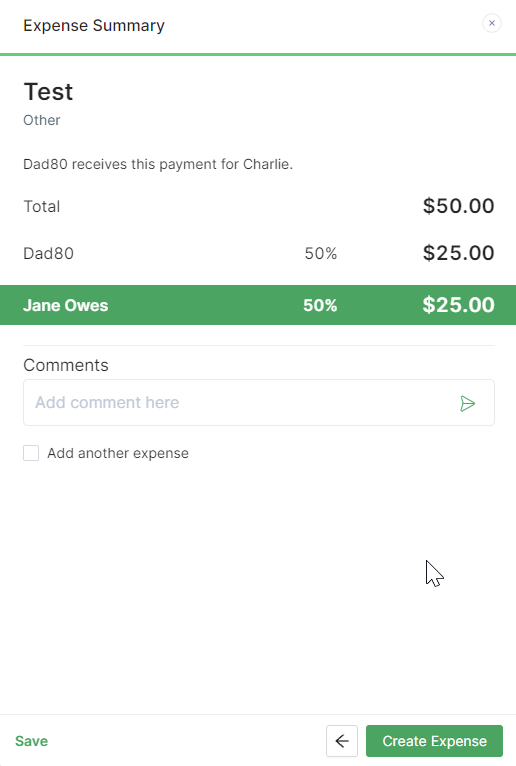Image resolution: width=516 pixels, height=766 pixels.
Task: Click the Comments section heading
Action: 66,365
